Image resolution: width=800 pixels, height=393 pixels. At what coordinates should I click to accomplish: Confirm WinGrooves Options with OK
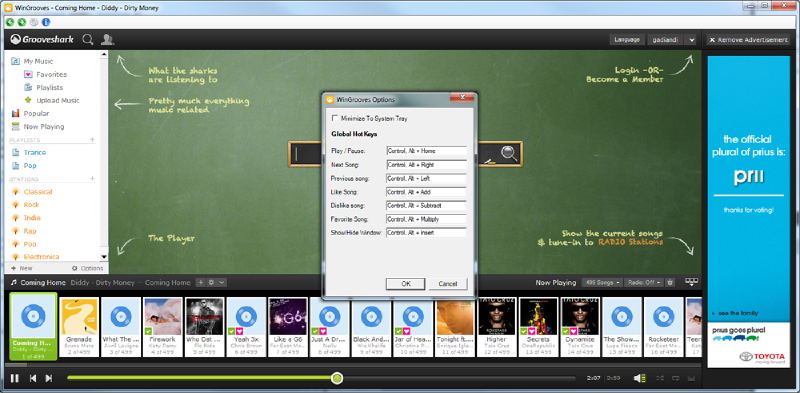pyautogui.click(x=406, y=284)
